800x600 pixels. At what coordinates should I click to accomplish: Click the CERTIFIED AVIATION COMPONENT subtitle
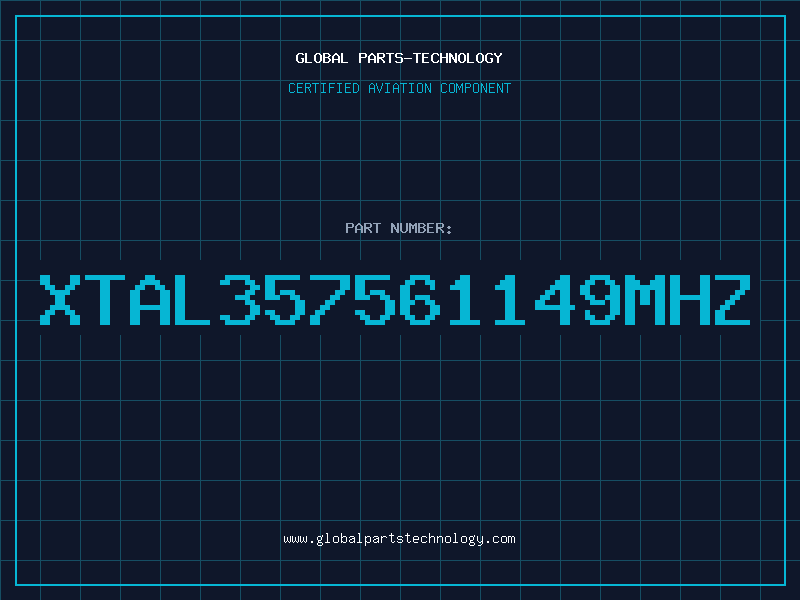pos(399,88)
